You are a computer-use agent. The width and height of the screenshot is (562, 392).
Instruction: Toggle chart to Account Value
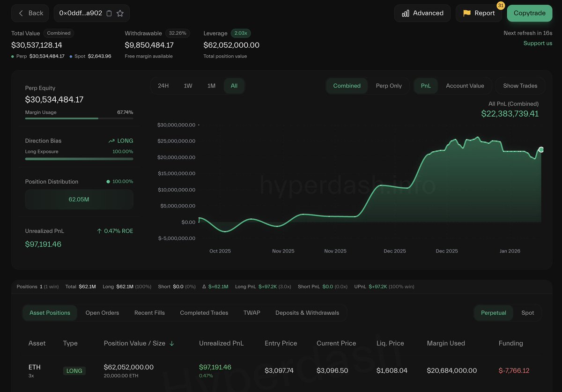tap(465, 86)
